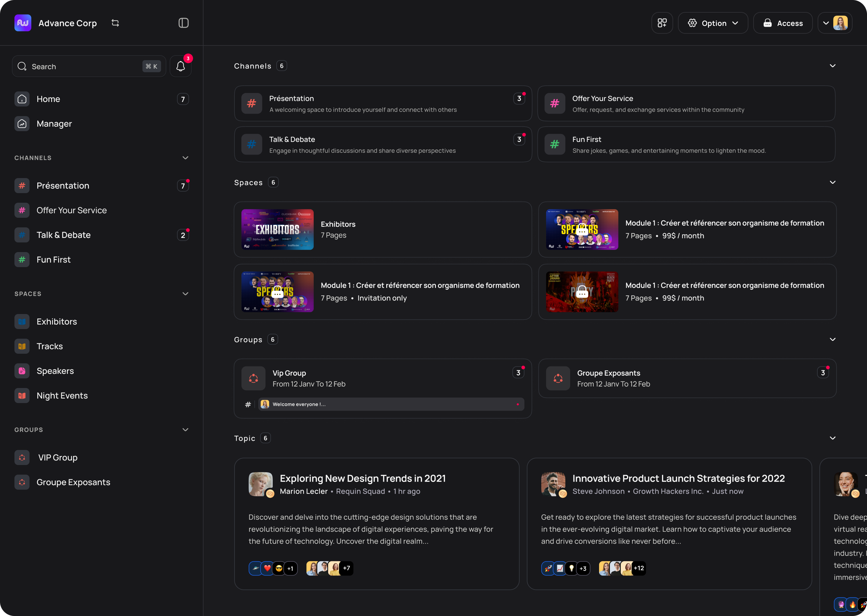Open Manager in the sidebar
The height and width of the screenshot is (616, 867).
[54, 124]
